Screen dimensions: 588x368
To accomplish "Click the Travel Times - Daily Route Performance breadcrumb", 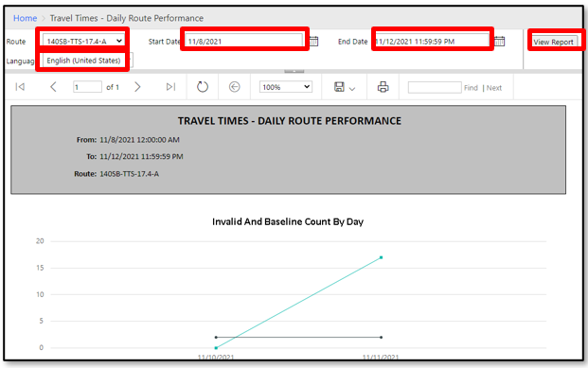I will 127,18.
